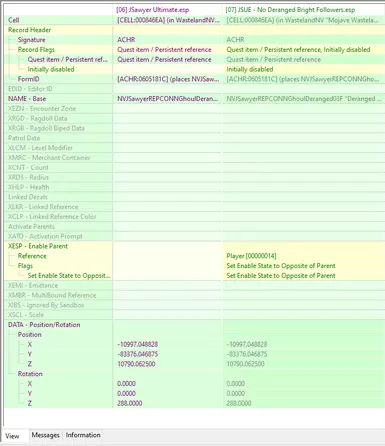The image size is (385, 446).
Task: Select the Signature row label
Action: point(31,40)
